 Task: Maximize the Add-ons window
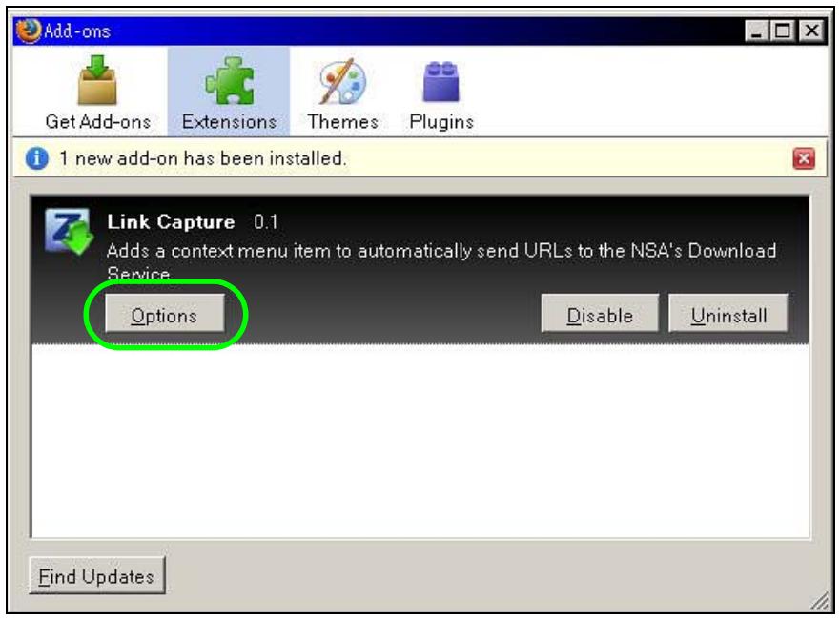(x=782, y=31)
